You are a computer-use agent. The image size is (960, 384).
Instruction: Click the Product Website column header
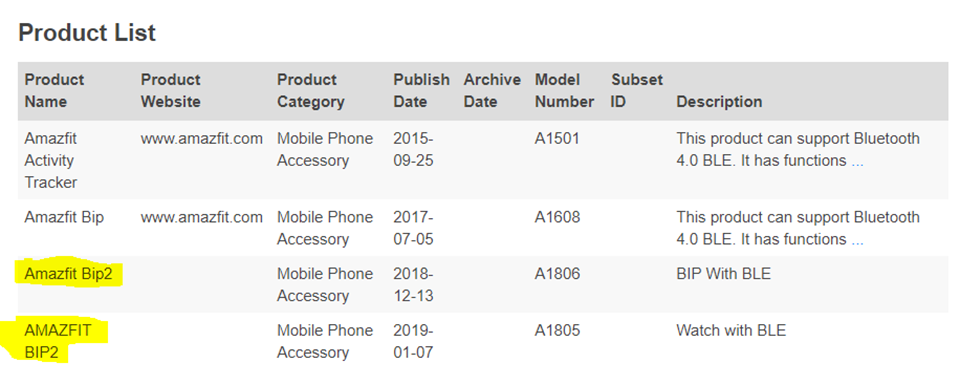click(x=171, y=91)
